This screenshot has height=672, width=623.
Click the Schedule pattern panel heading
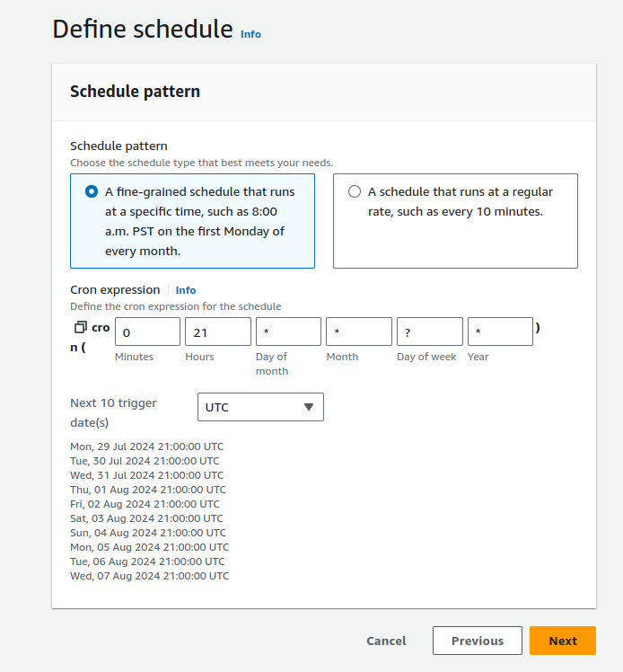[x=135, y=92]
